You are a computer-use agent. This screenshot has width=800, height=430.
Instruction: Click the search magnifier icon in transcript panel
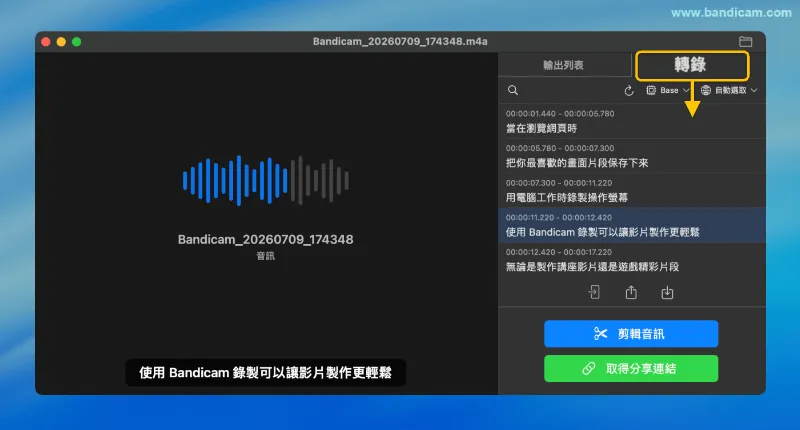click(513, 90)
